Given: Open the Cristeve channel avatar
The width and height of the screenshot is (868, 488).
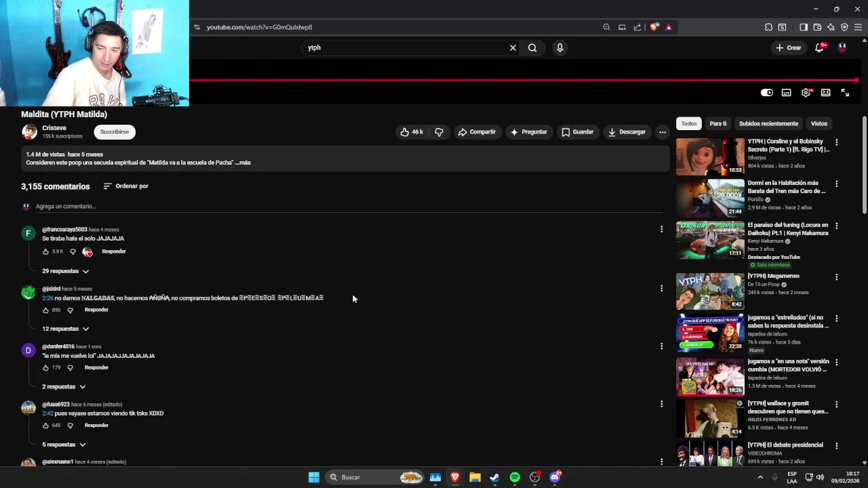Looking at the screenshot, I should pos(29,131).
